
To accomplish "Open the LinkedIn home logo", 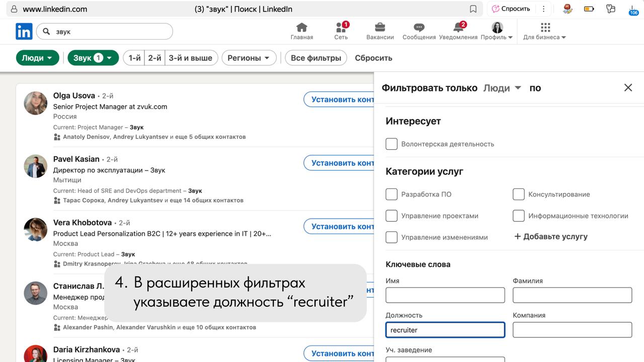I will point(24,31).
